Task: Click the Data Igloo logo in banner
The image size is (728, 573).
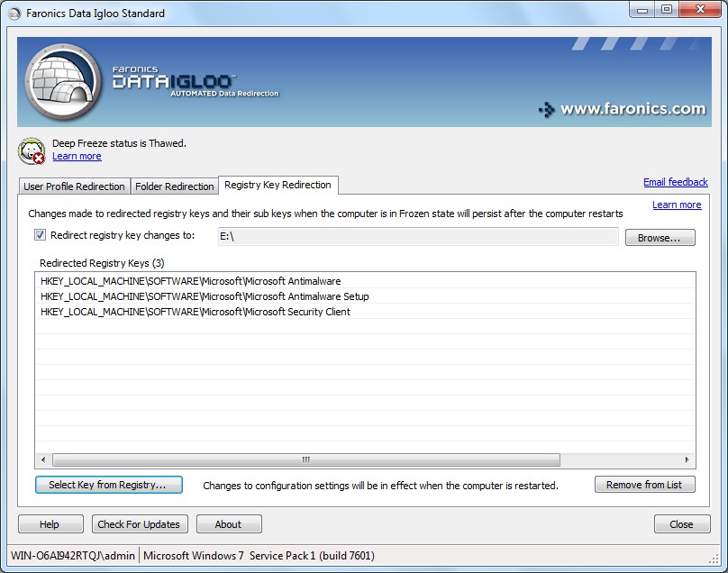Action: (62, 82)
